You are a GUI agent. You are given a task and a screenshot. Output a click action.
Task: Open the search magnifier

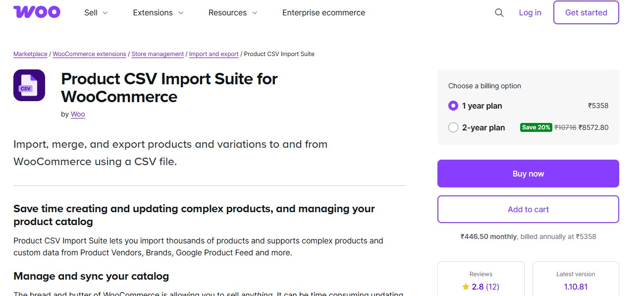pyautogui.click(x=499, y=12)
